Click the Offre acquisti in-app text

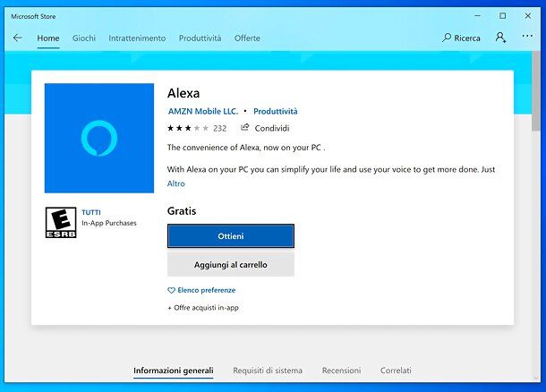203,308
